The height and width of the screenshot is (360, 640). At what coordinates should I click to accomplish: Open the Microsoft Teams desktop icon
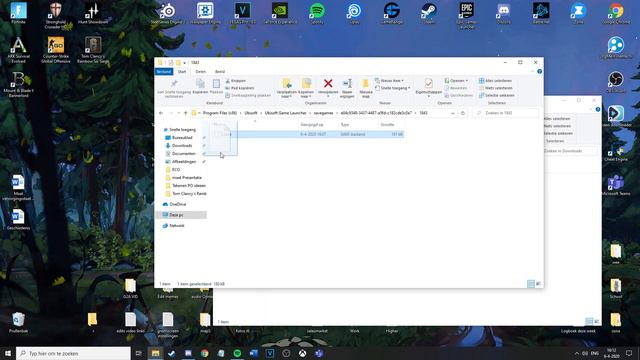click(616, 186)
